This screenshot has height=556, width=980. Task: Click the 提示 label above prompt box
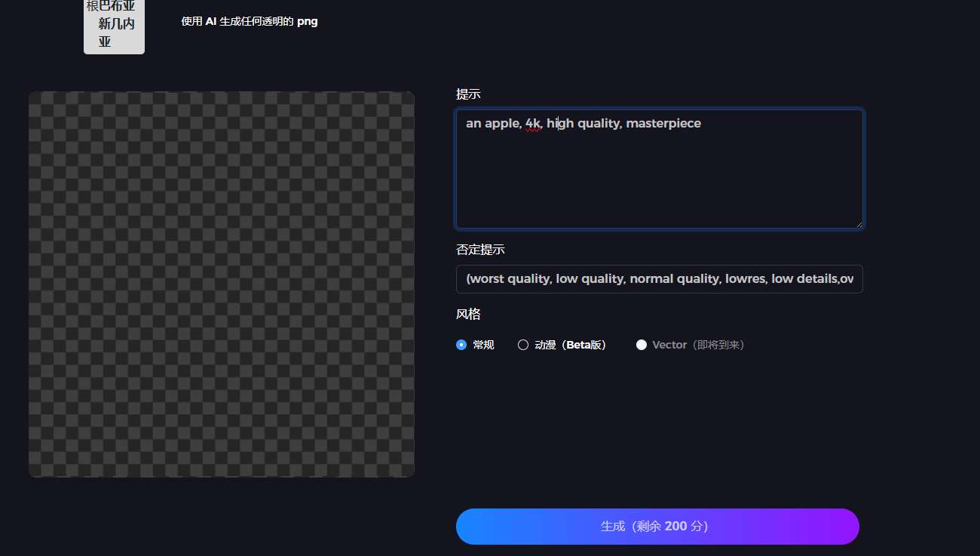(x=468, y=94)
